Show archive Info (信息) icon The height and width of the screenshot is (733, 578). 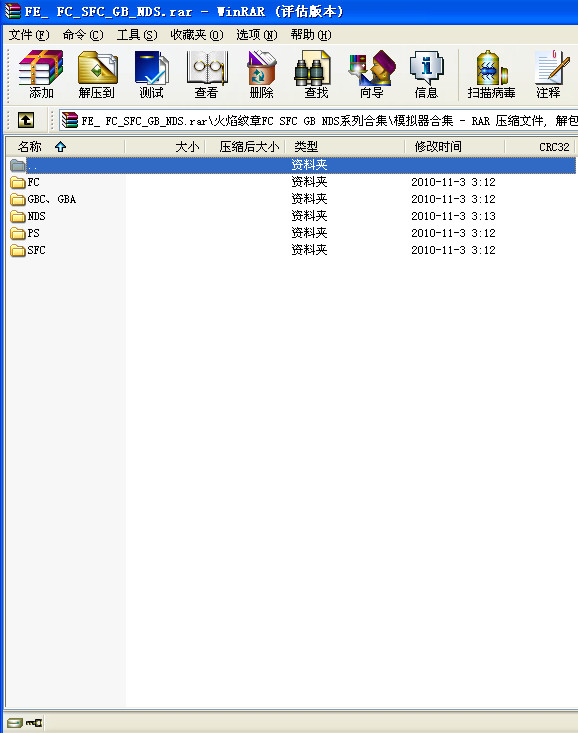coord(426,74)
